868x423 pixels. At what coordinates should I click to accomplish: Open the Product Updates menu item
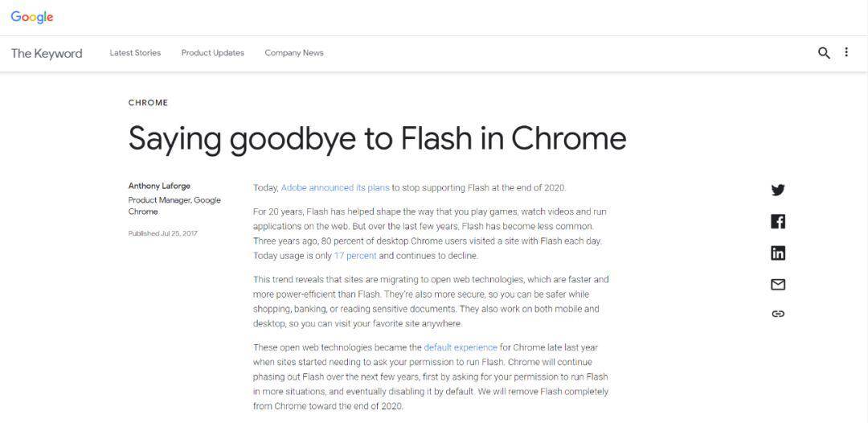[x=213, y=53]
